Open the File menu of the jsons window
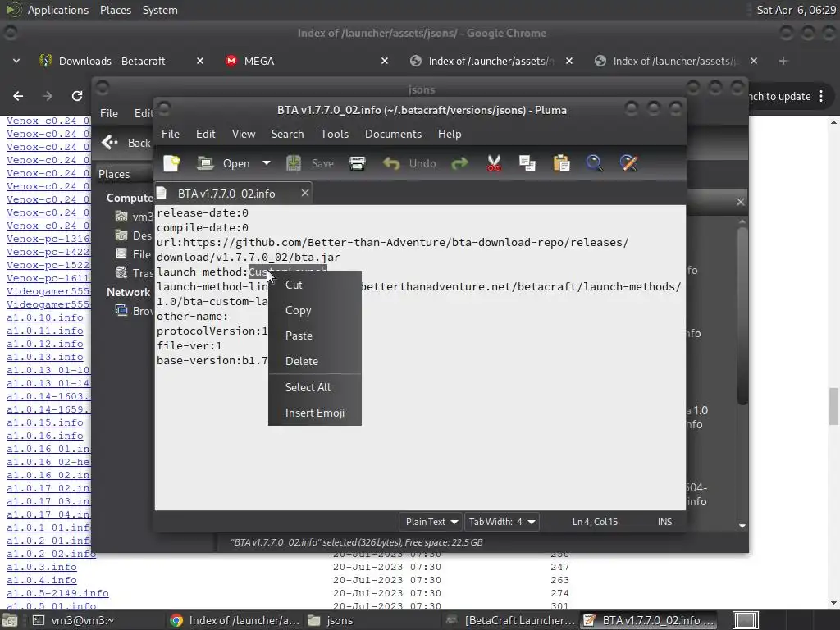The height and width of the screenshot is (630, 840). click(x=109, y=113)
